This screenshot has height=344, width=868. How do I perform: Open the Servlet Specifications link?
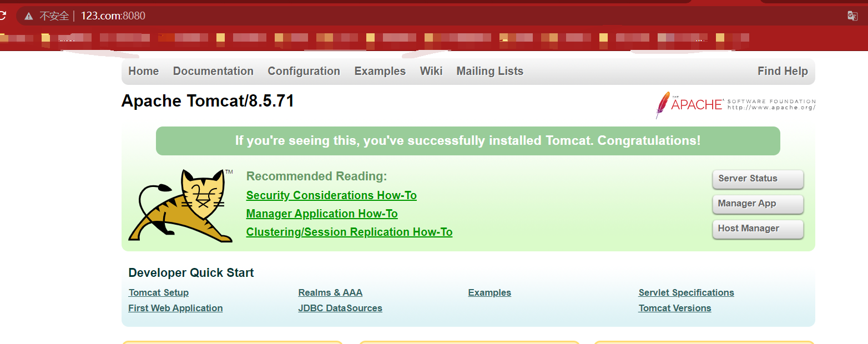(x=686, y=292)
